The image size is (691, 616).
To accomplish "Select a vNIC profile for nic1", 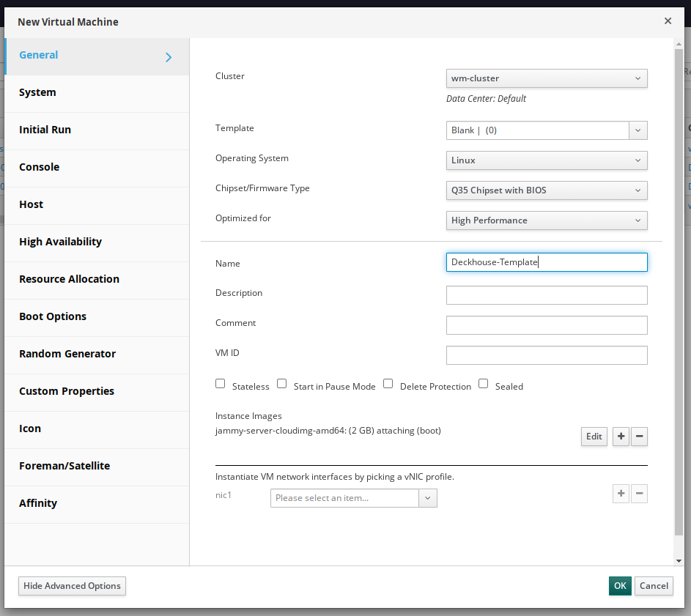I will (353, 498).
